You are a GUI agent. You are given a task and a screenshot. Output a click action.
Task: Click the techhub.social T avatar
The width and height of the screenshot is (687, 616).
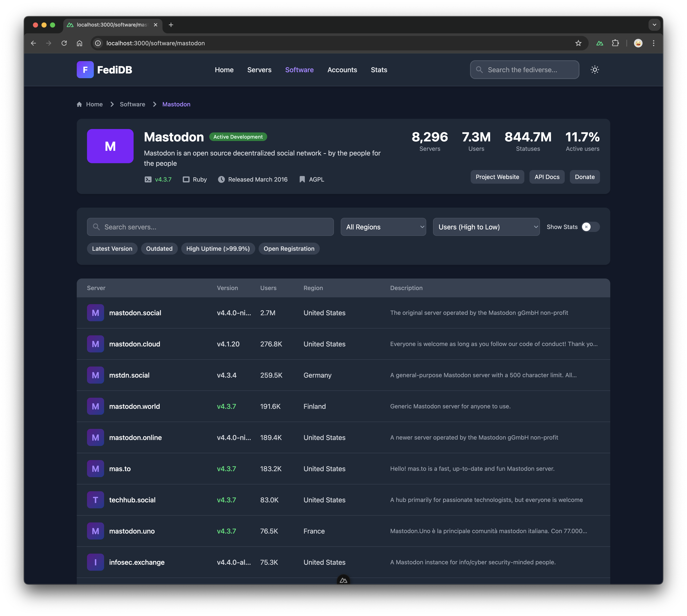(96, 500)
